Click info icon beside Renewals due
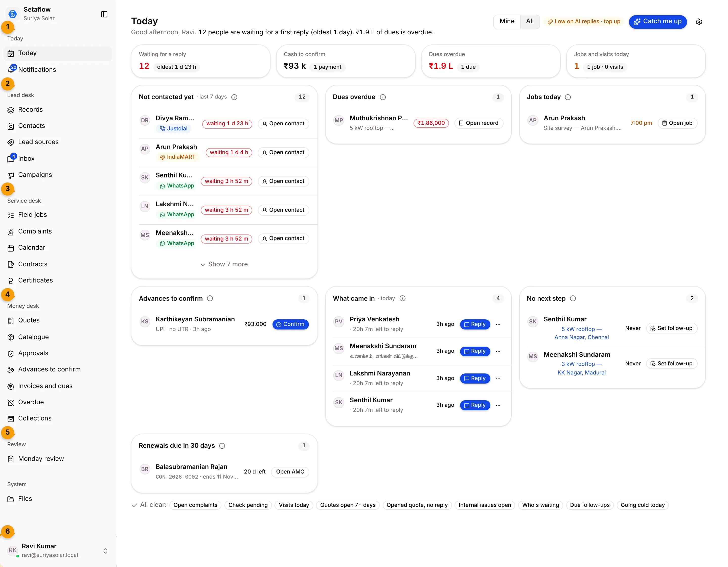 coord(222,446)
